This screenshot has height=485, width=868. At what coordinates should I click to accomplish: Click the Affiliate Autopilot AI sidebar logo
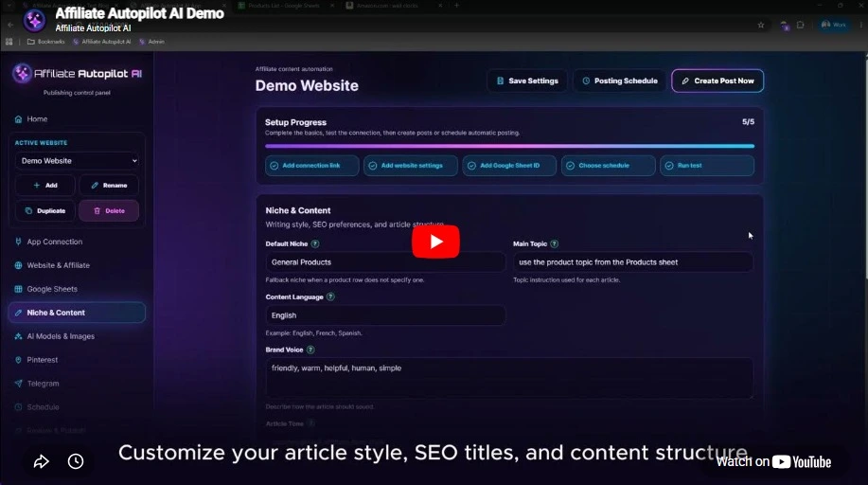(x=78, y=73)
